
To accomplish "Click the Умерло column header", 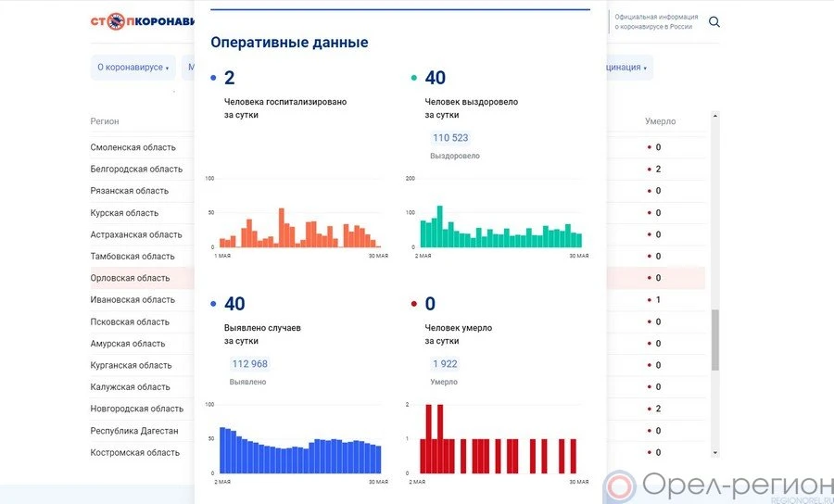I will tap(660, 121).
